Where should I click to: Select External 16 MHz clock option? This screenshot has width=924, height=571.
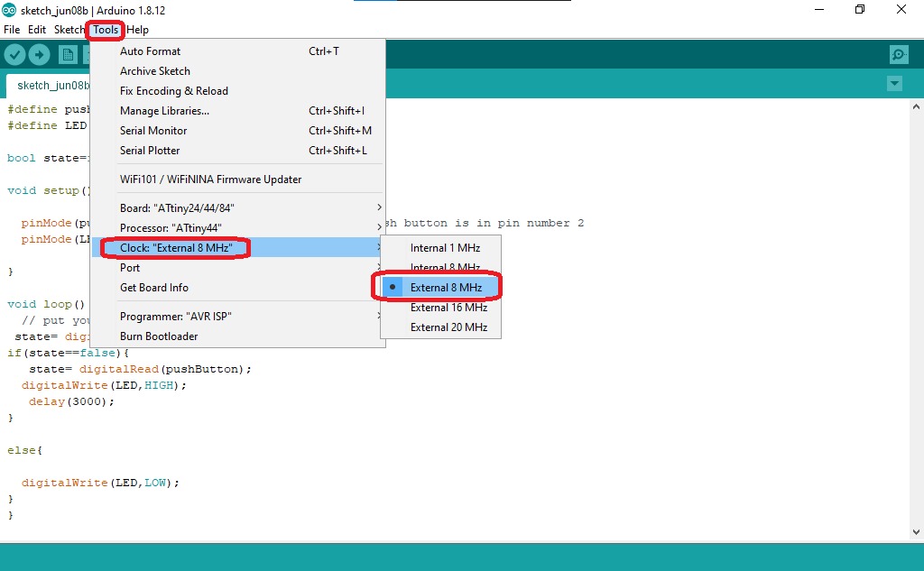pos(440,308)
